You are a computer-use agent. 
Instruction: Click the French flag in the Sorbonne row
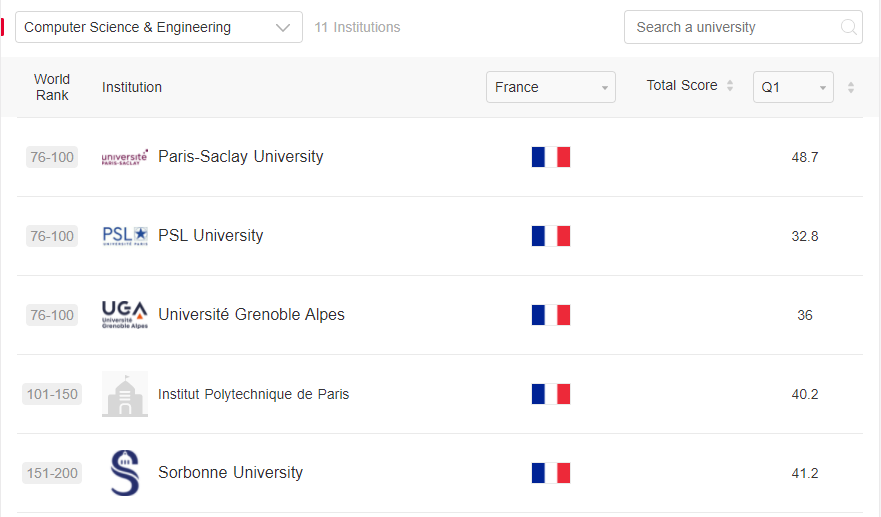(x=551, y=473)
